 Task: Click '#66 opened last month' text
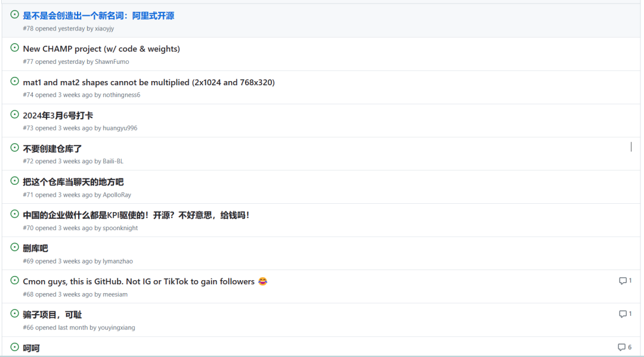click(x=55, y=328)
